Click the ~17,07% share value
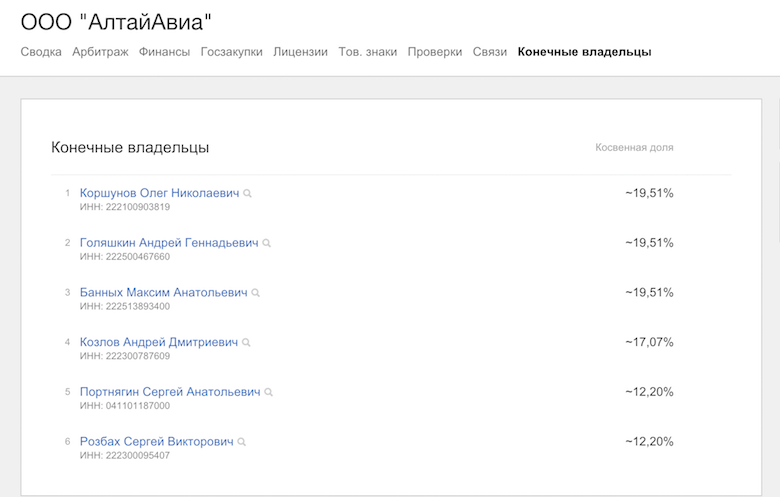The height and width of the screenshot is (497, 780). coord(649,342)
